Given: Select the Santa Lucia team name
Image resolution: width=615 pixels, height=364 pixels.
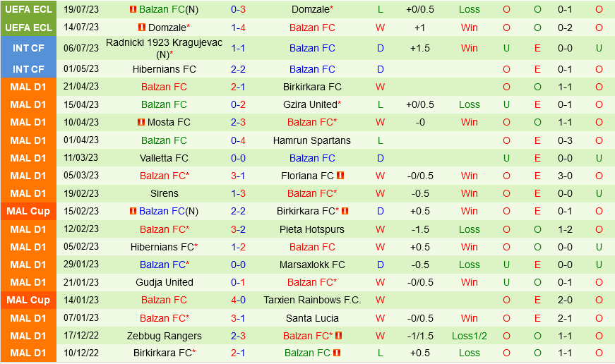Looking at the screenshot, I should click(x=312, y=318).
